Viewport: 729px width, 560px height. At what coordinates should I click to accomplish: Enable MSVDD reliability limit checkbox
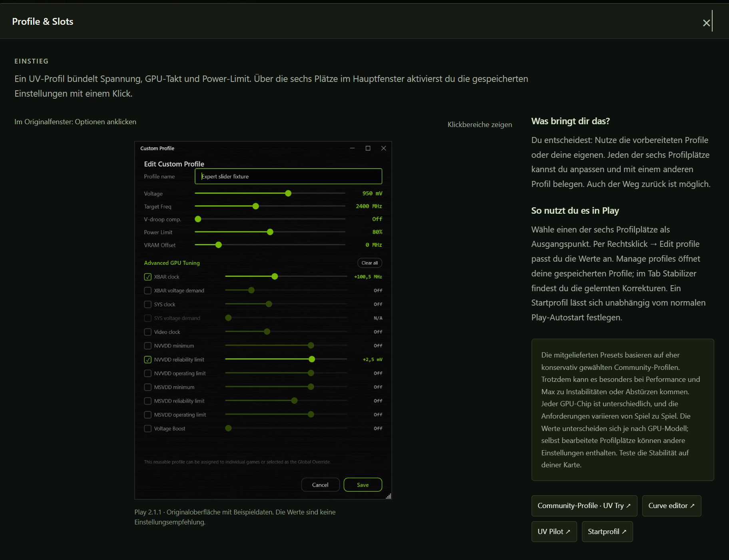pos(148,401)
